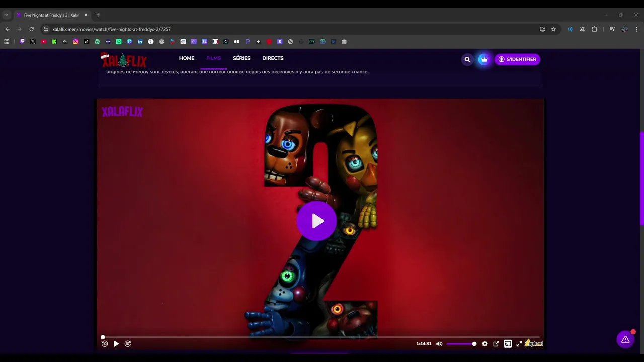
Task: Bookmark this page with star icon
Action: [x=553, y=29]
